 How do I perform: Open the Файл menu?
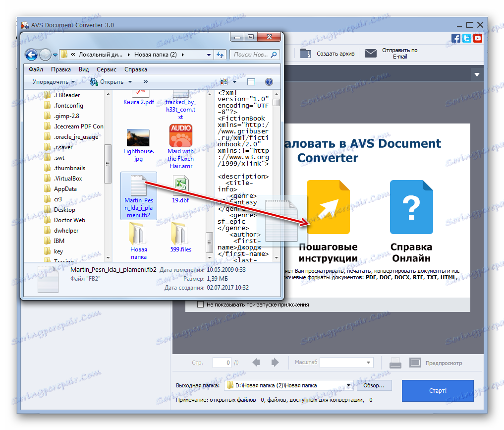[x=36, y=69]
